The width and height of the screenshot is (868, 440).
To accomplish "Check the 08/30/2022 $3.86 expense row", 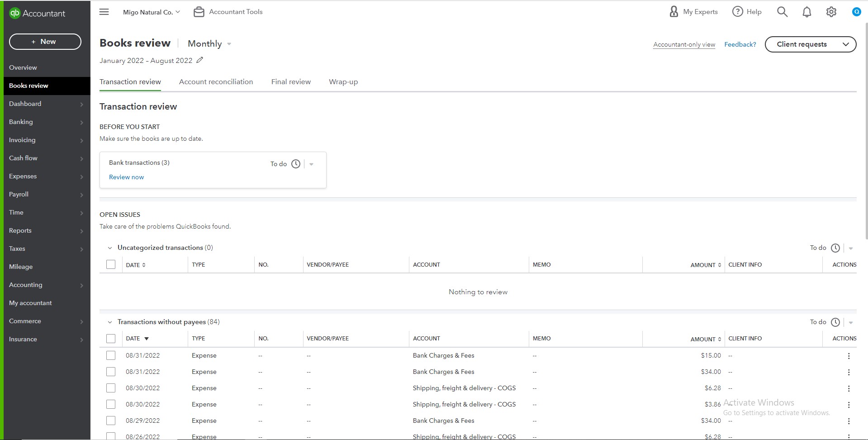I will pyautogui.click(x=111, y=404).
